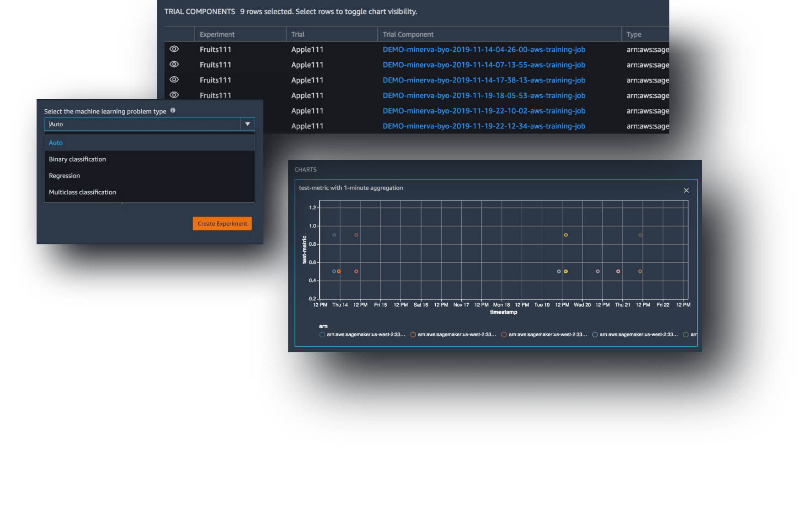Viewport: 812px width, 517px height.
Task: Click the blue circle legend marker for first arn
Action: [x=321, y=334]
